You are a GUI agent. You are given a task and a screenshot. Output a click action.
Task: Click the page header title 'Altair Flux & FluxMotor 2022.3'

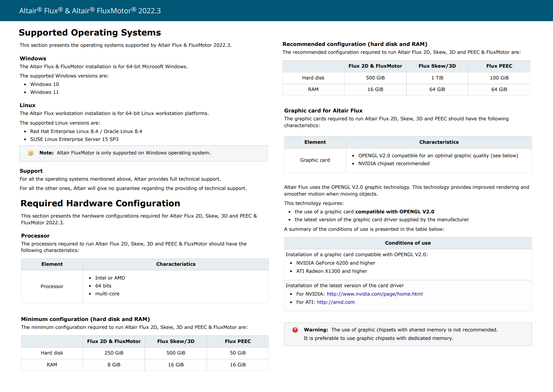(90, 11)
